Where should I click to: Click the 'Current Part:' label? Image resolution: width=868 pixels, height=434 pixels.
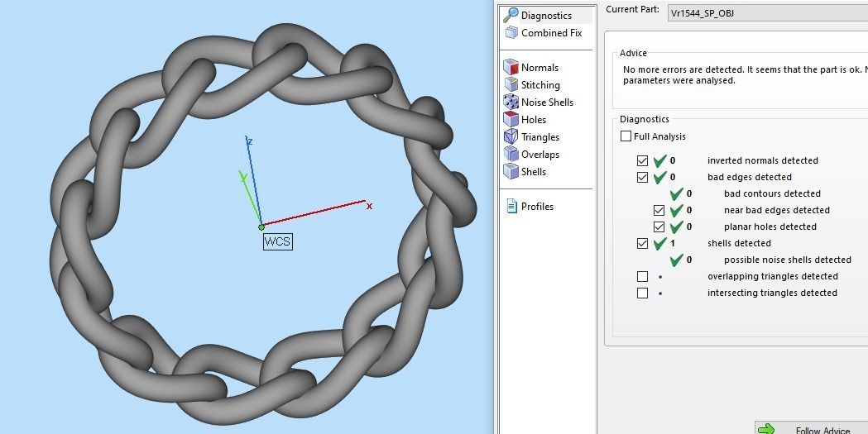632,9
